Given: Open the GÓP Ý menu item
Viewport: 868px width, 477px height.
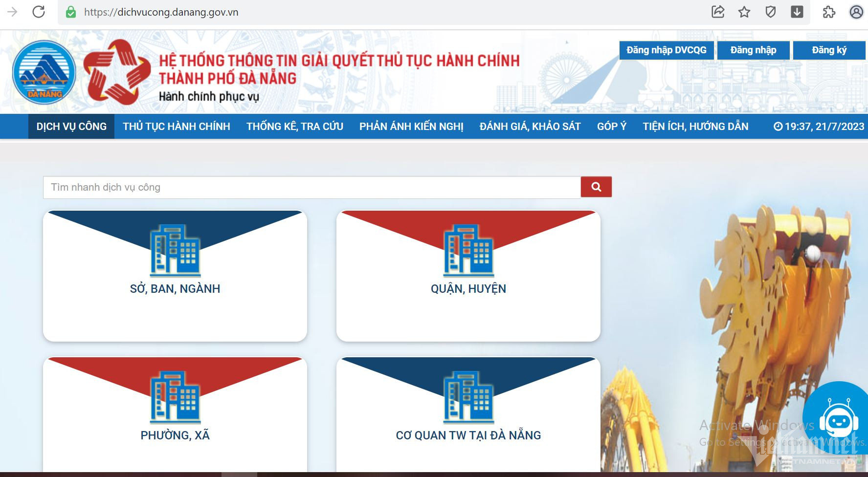Looking at the screenshot, I should point(612,127).
